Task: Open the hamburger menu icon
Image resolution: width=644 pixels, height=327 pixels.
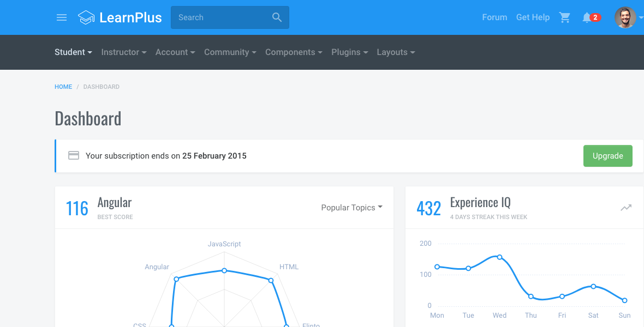Action: (62, 17)
